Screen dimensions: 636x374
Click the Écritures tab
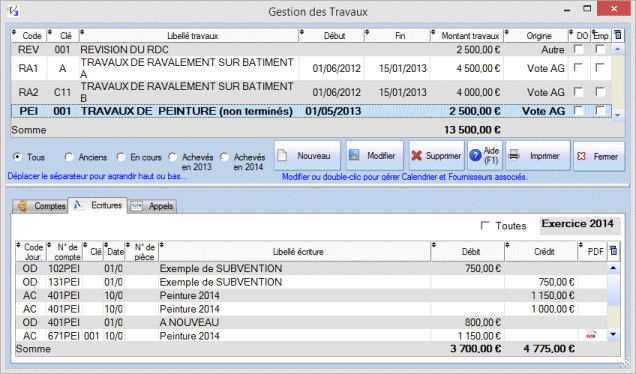click(98, 206)
